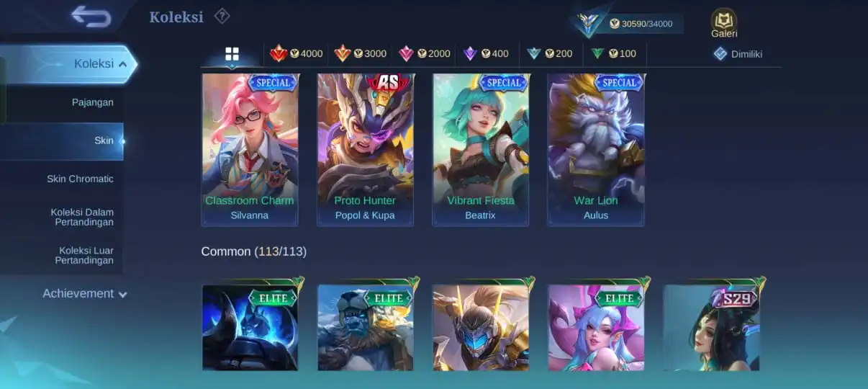Open the Pajangan menu item
Viewport: 868px width, 389px height.
[x=93, y=102]
